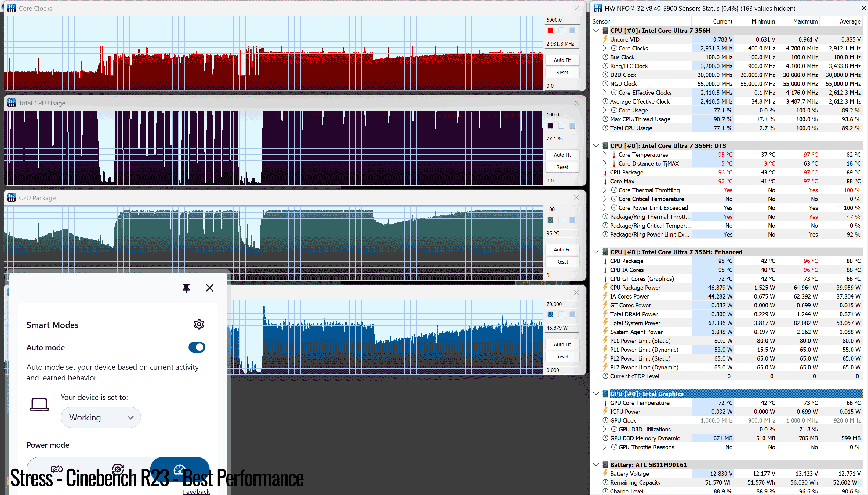Close the Smart Modes panel
This screenshot has width=868, height=495.
pos(210,288)
